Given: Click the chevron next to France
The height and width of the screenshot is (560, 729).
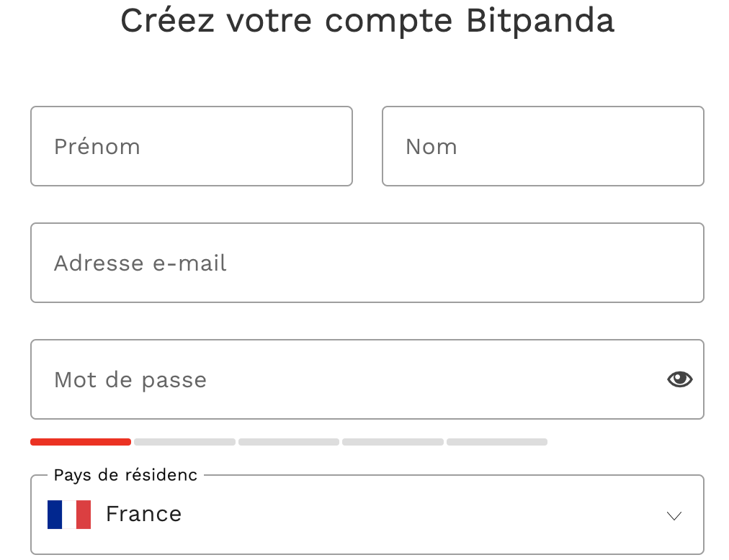Looking at the screenshot, I should pyautogui.click(x=673, y=515).
